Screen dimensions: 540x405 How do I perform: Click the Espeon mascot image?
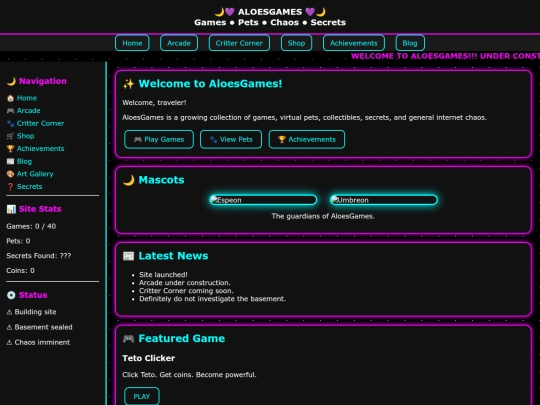pyautogui.click(x=263, y=200)
